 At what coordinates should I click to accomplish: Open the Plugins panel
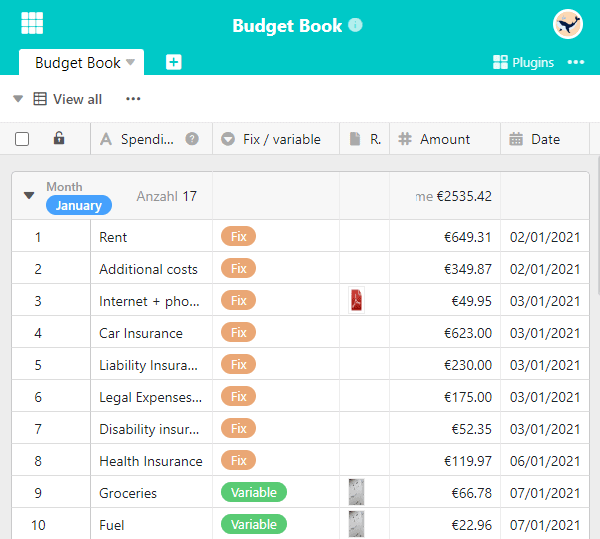524,62
